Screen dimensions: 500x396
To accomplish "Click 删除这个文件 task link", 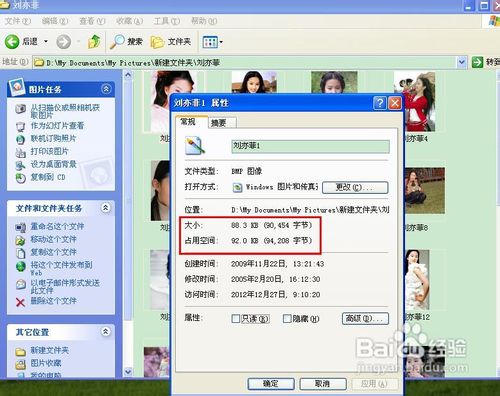I will (54, 301).
